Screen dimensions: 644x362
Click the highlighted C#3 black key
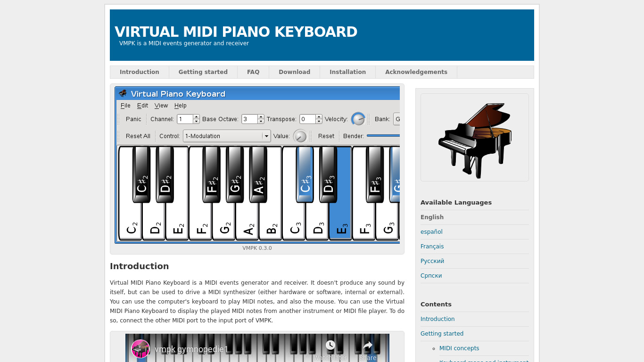(x=305, y=174)
